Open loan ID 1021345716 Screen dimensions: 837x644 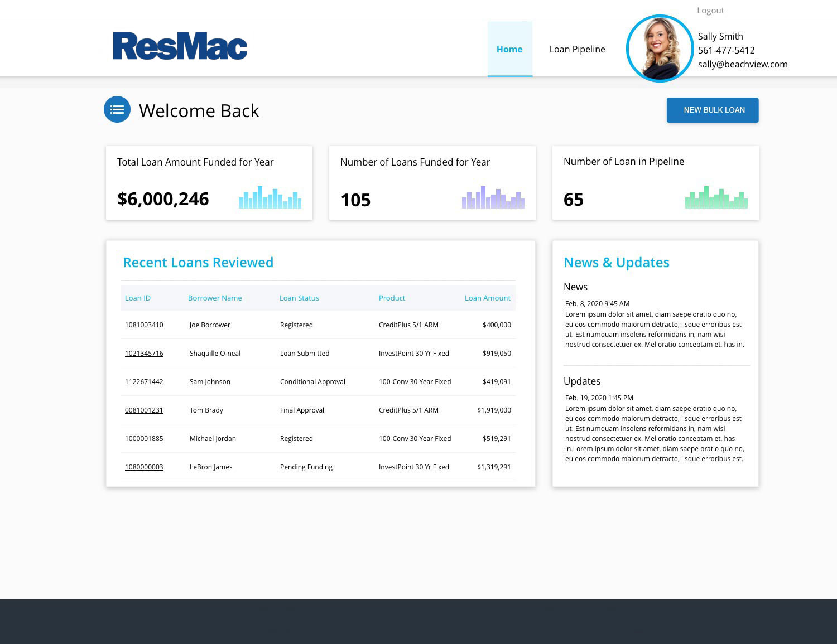(x=144, y=354)
